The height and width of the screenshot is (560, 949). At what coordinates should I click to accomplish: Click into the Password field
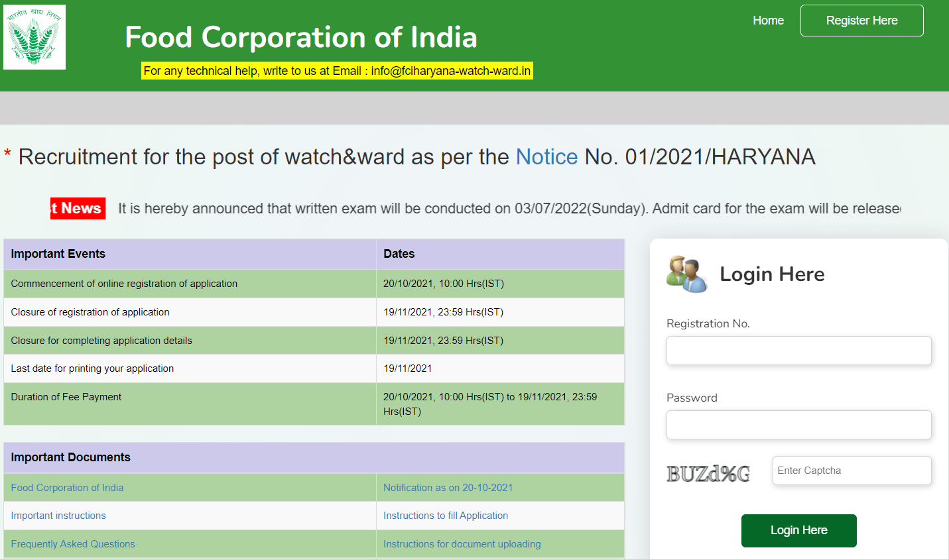[798, 425]
